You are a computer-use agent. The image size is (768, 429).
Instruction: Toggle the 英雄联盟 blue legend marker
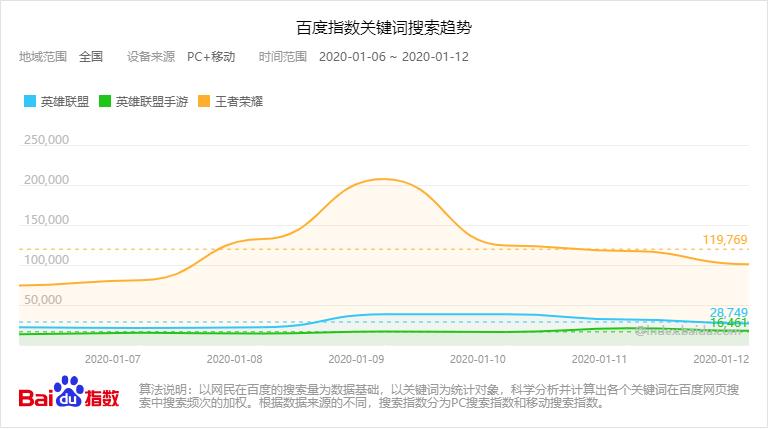coord(29,102)
